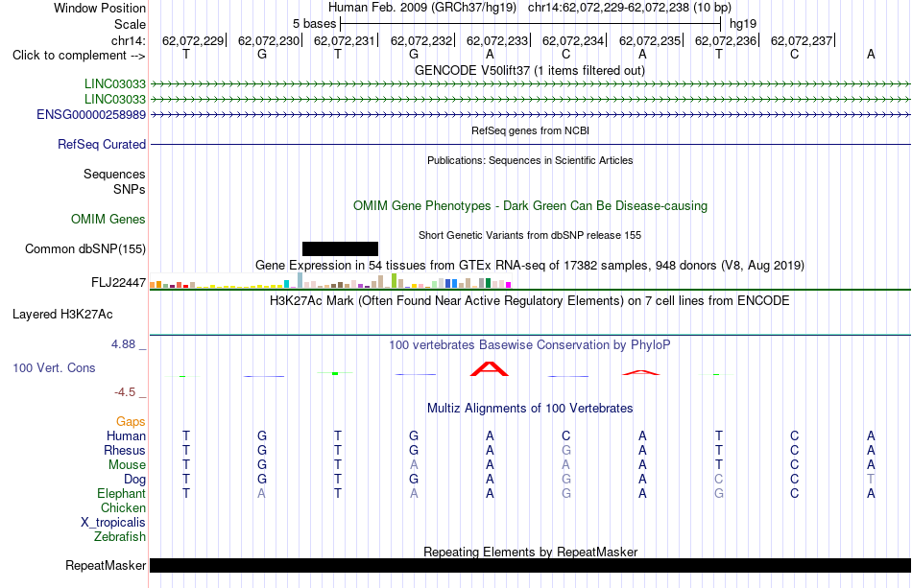Select the Chicken species label
The width and height of the screenshot is (912, 588).
(x=123, y=507)
